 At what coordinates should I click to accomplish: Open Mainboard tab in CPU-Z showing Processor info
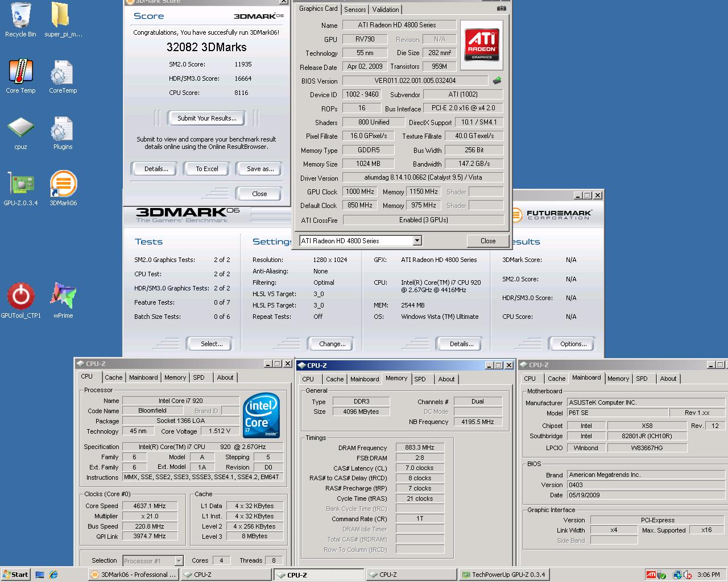143,377
